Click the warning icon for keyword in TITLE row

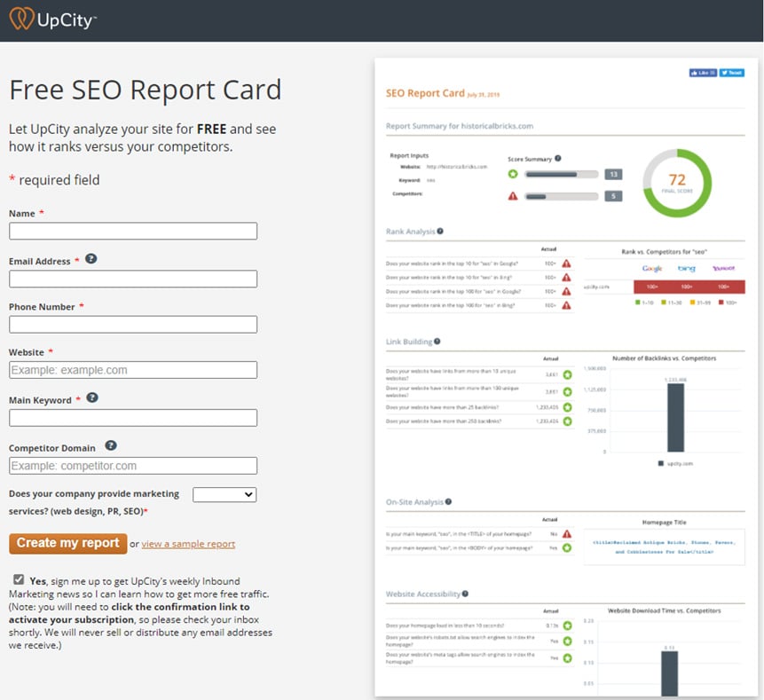[567, 534]
